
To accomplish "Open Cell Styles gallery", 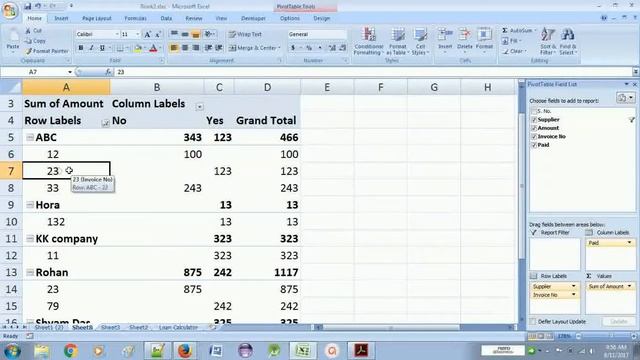I will (420, 41).
